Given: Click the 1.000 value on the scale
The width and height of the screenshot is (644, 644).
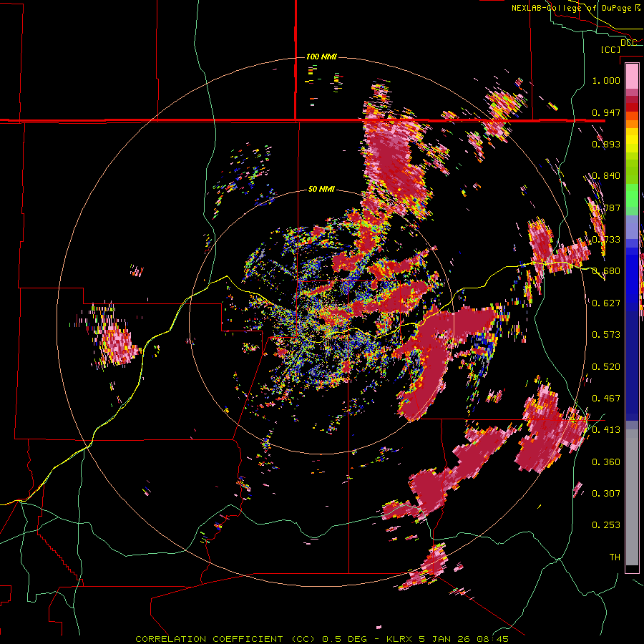Looking at the screenshot, I should pos(606,80).
